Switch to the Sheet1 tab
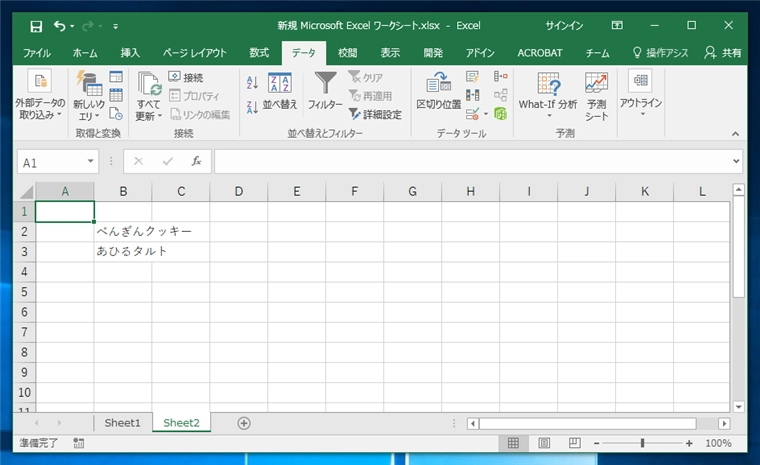Viewport: 760px width, 465px height. coord(123,423)
